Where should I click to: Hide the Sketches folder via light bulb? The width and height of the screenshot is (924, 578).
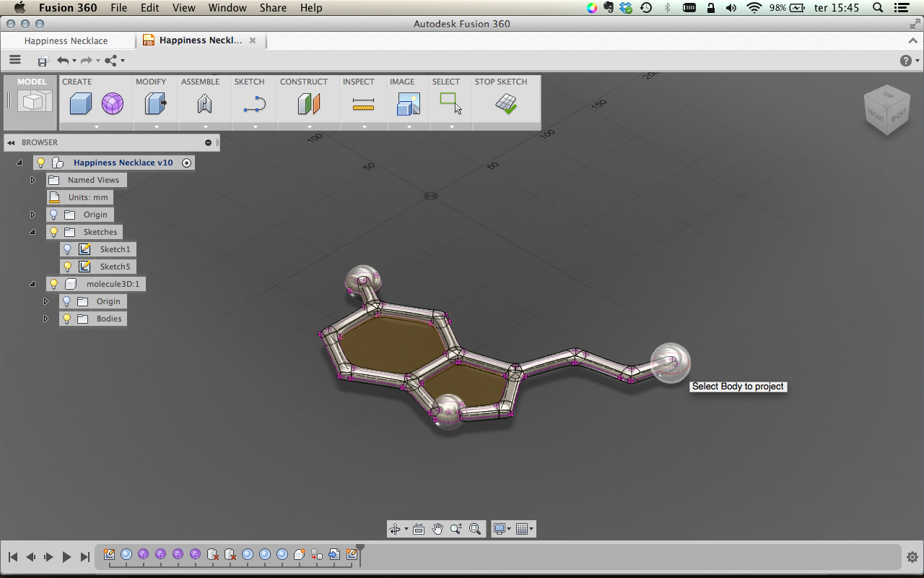[x=53, y=232]
